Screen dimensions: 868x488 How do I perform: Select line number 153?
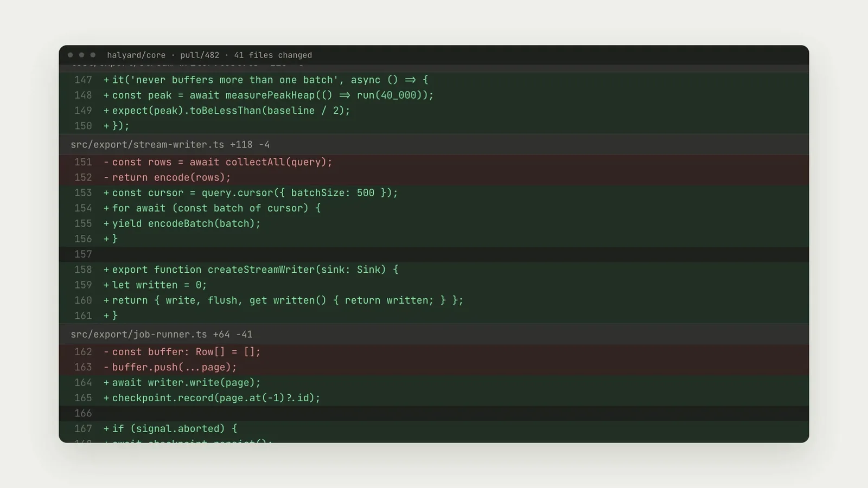(x=83, y=193)
